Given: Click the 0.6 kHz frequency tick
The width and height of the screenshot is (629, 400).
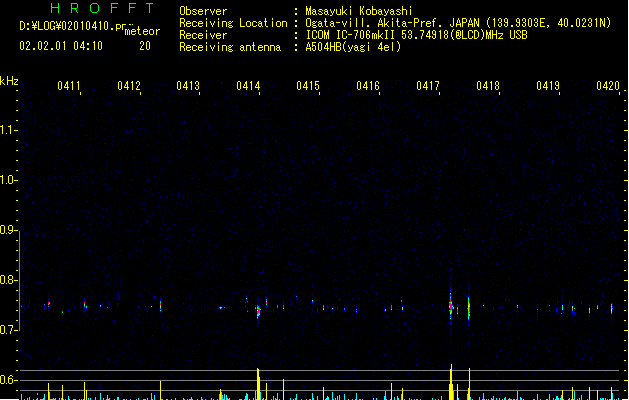Looking at the screenshot, I should 9,380.
